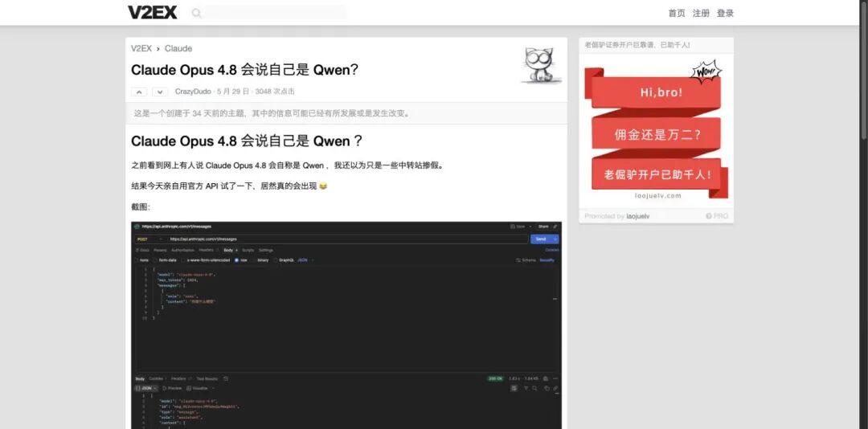868x429 pixels.
Task: Choose the 'binary' radio button
Action: point(253,260)
